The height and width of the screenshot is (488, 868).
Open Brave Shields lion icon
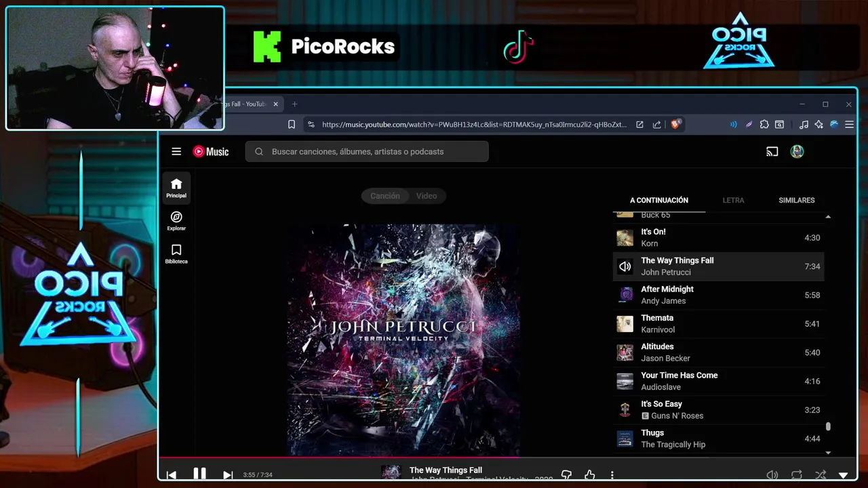[675, 125]
